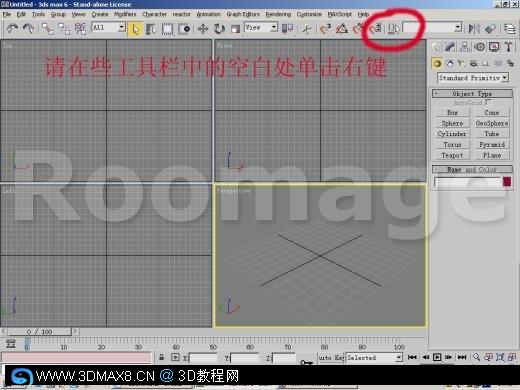Open the View reference coordinate dropdown
The width and height of the screenshot is (520, 390).
point(261,27)
